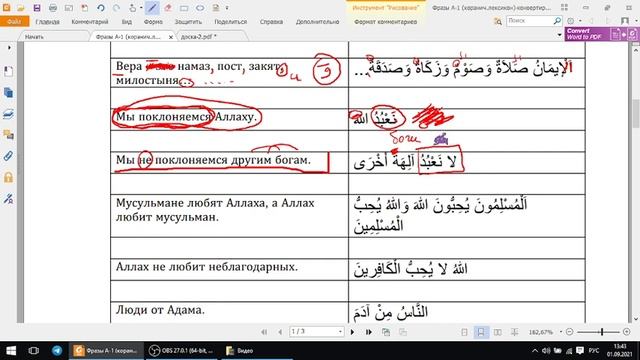Screen dimensions: 640x360
Task: Open the security lock panel
Action: point(8,177)
